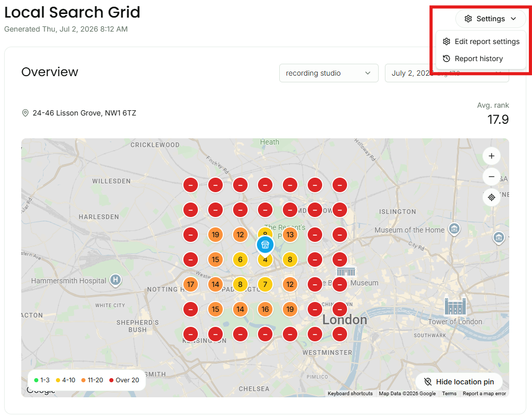Click the London label on the map

click(x=344, y=320)
